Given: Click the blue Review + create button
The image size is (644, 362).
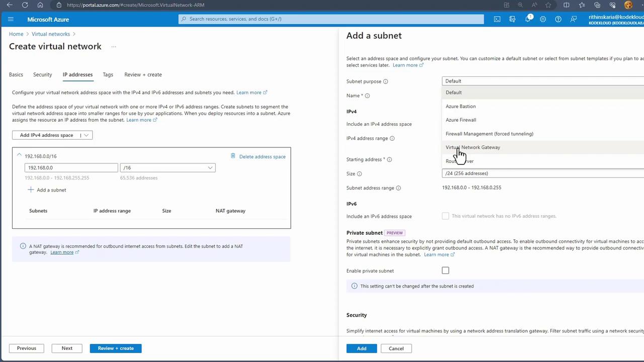Looking at the screenshot, I should (116, 348).
